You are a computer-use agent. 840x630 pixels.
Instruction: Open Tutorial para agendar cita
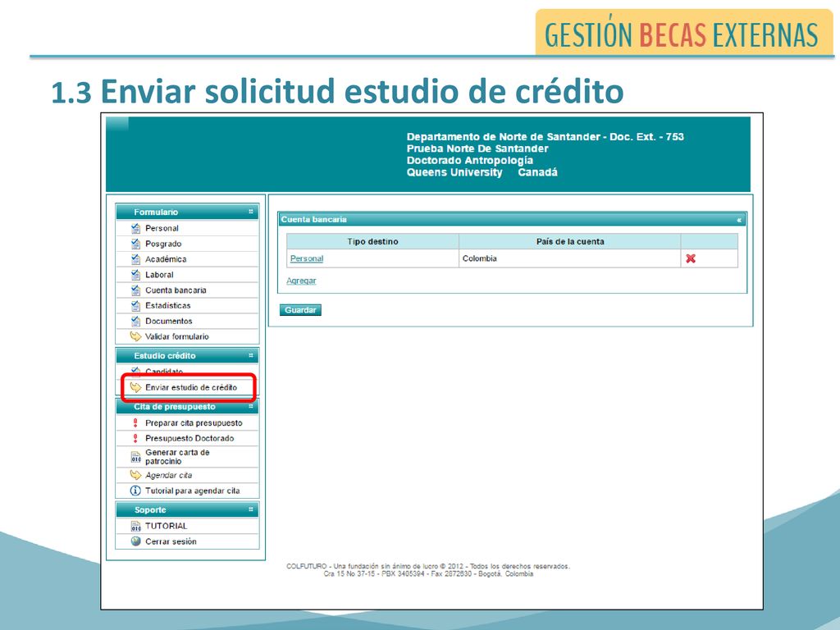coord(192,491)
